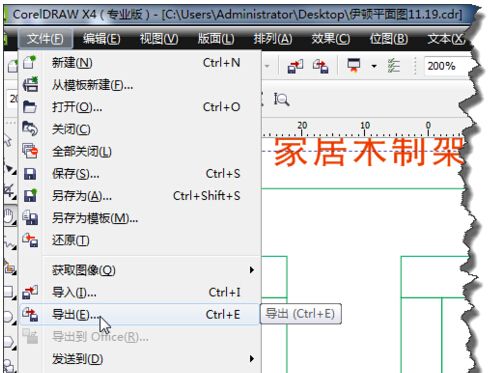Click the 200% zoom level field
The height and width of the screenshot is (373, 496).
pos(447,66)
